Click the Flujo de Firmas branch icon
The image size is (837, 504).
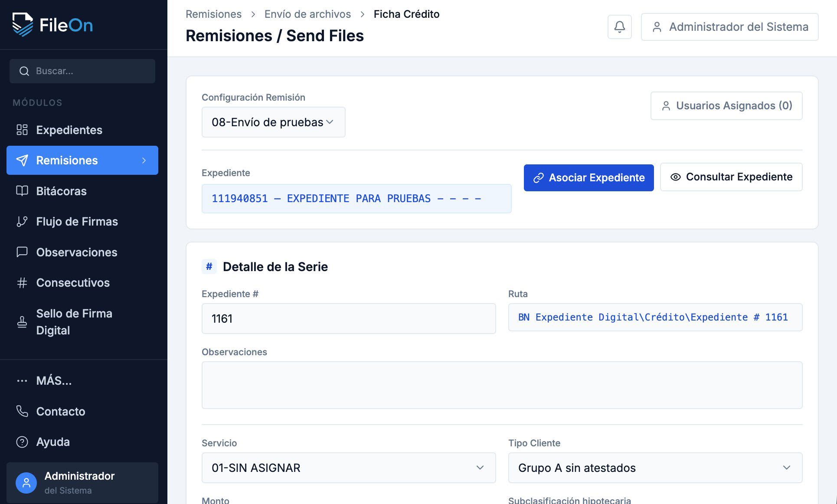pyautogui.click(x=22, y=222)
